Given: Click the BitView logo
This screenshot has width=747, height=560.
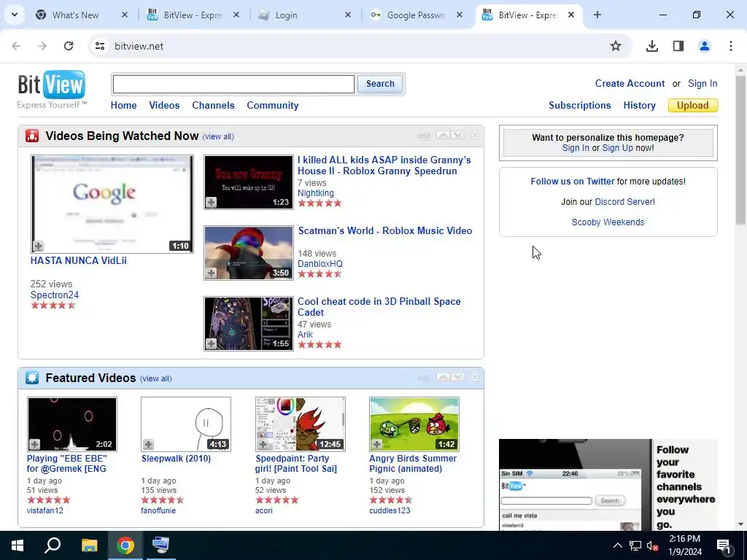Looking at the screenshot, I should coord(52,89).
